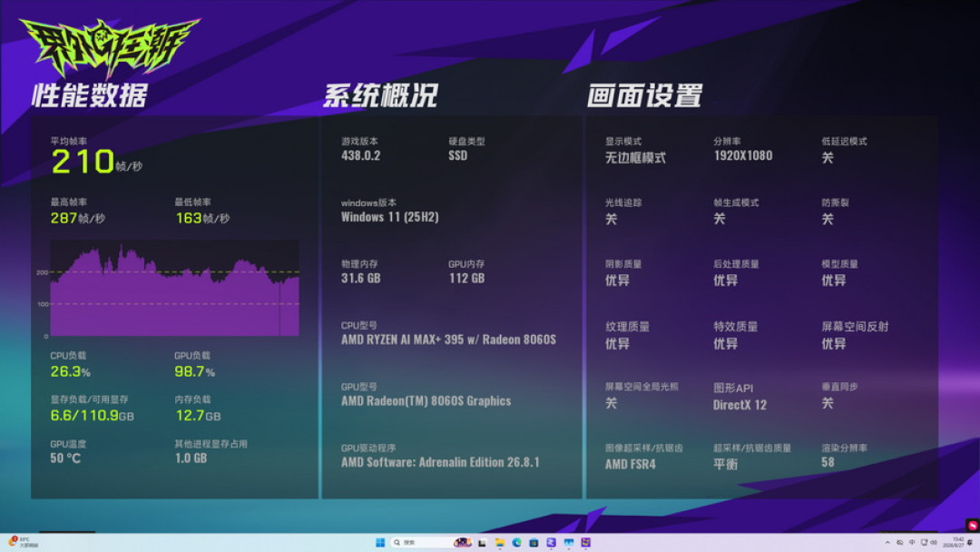980x552 pixels.
Task: Click the 阴影质量 setting's 优异 value
Action: (x=617, y=280)
